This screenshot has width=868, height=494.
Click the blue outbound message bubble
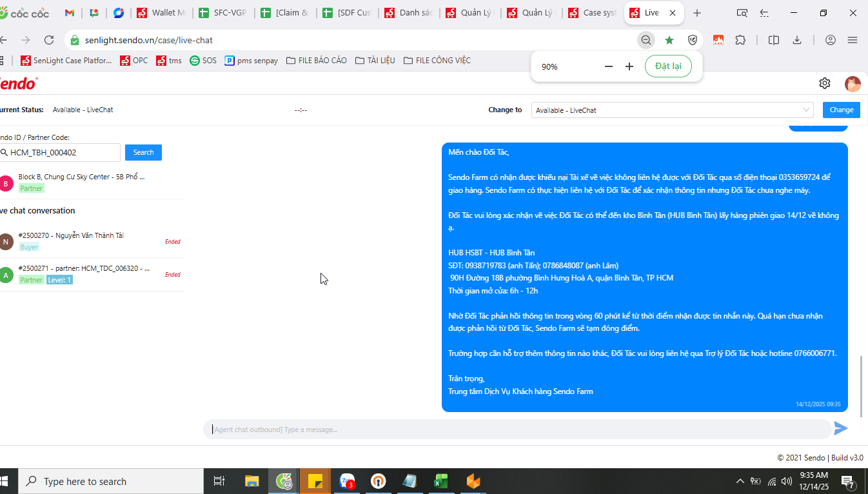point(645,277)
